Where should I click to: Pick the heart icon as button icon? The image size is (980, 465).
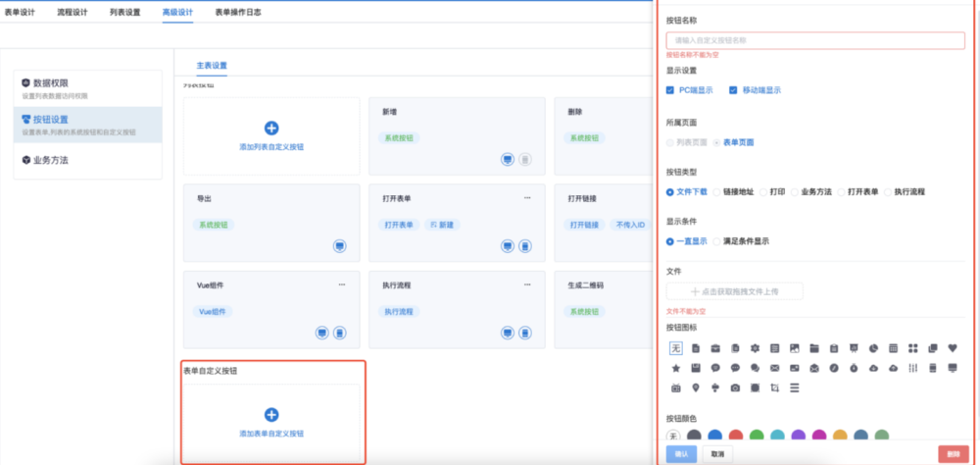point(953,348)
